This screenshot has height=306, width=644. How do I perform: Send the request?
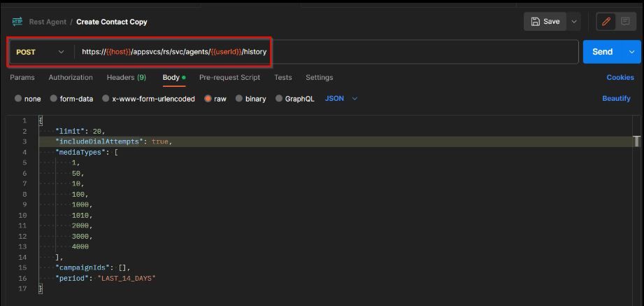point(603,52)
